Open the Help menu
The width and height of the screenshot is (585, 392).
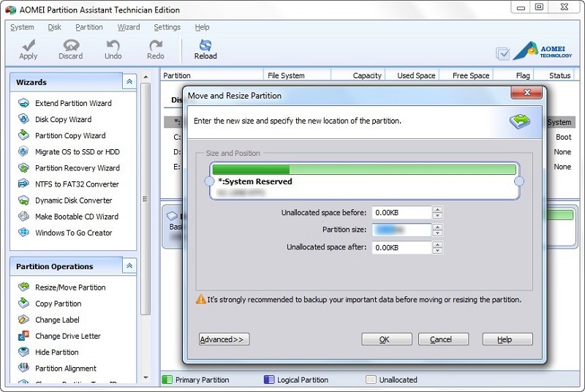point(202,27)
